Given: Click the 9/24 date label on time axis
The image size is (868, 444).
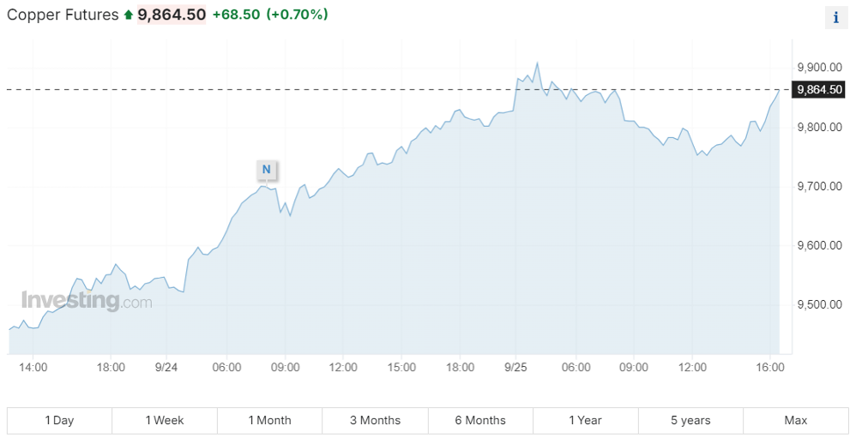Looking at the screenshot, I should point(168,367).
